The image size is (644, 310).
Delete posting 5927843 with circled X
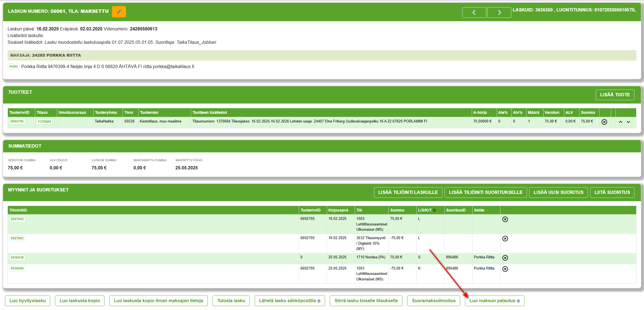(x=505, y=239)
